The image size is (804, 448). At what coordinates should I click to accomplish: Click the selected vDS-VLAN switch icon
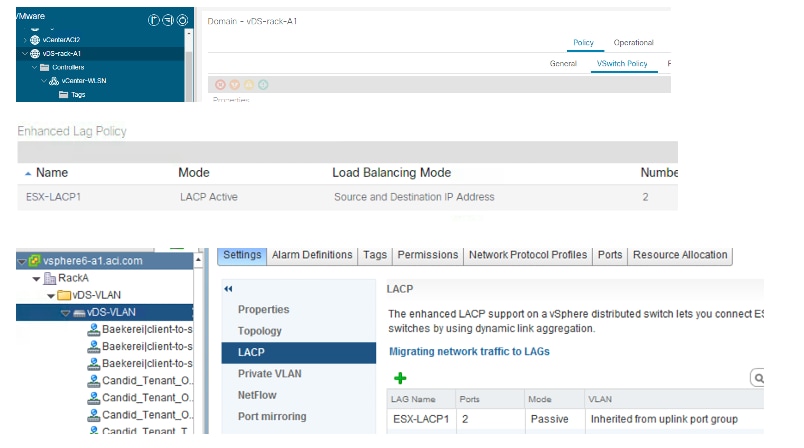coord(79,313)
